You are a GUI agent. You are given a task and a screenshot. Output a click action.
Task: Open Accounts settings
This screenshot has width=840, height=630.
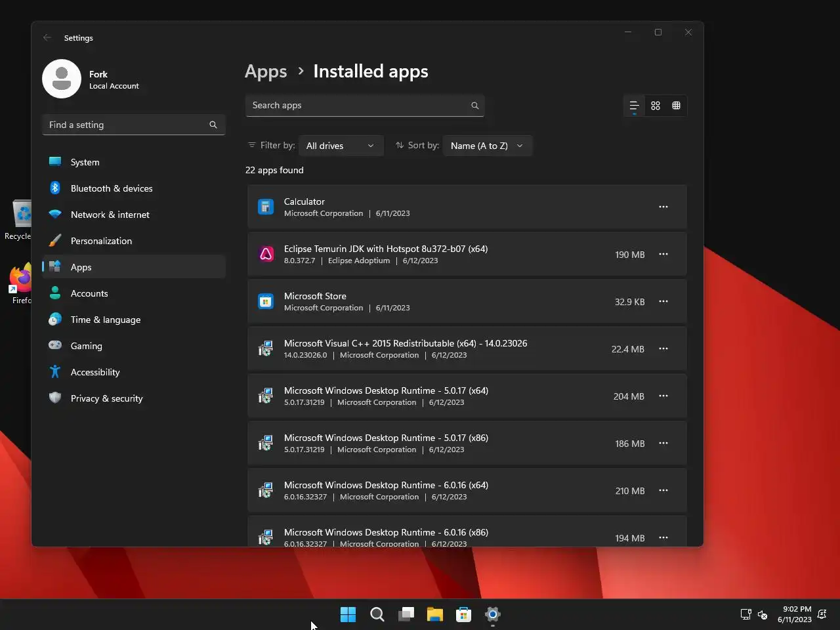134,293
